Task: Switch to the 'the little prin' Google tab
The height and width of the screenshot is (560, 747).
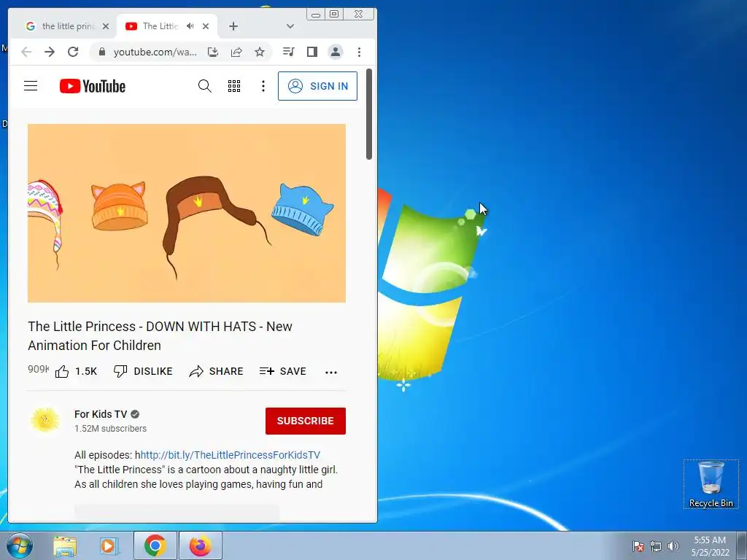Action: [x=68, y=26]
